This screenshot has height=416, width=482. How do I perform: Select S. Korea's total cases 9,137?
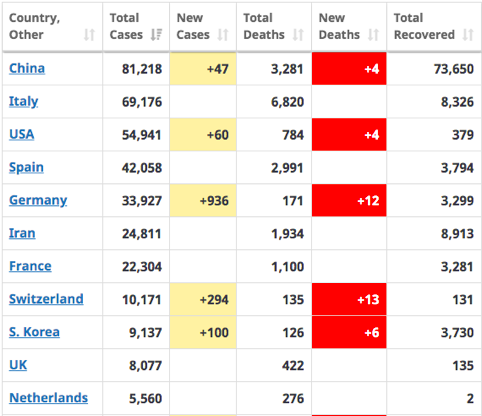tap(146, 333)
